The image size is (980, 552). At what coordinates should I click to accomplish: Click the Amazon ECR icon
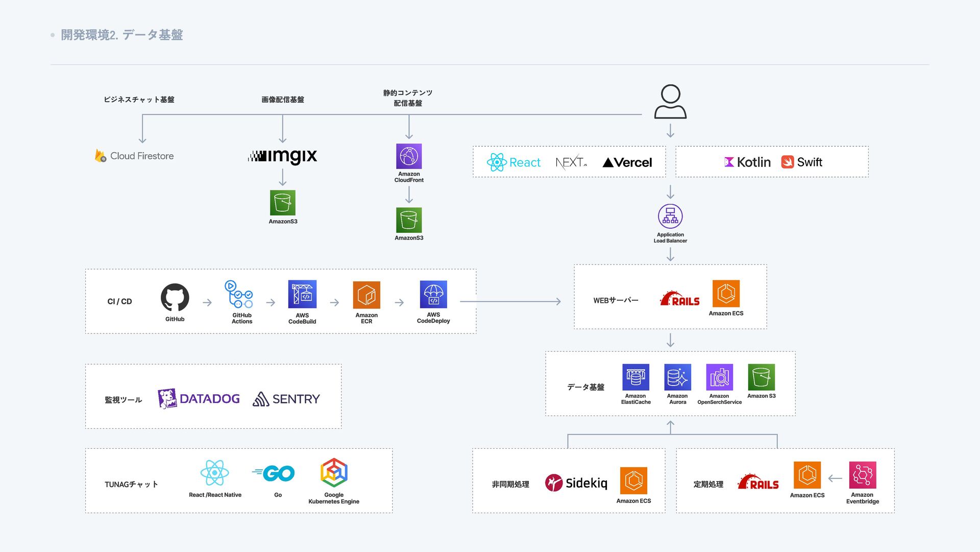pos(366,295)
